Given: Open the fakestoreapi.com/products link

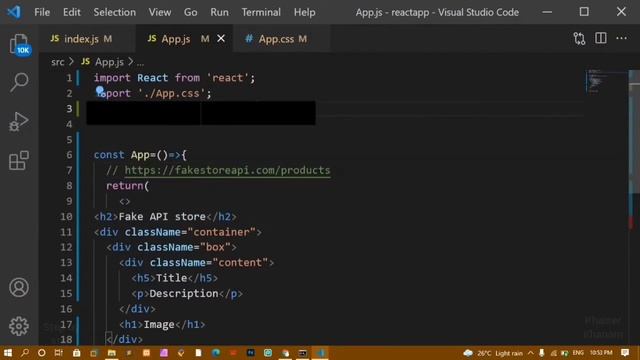Looking at the screenshot, I should pyautogui.click(x=227, y=170).
